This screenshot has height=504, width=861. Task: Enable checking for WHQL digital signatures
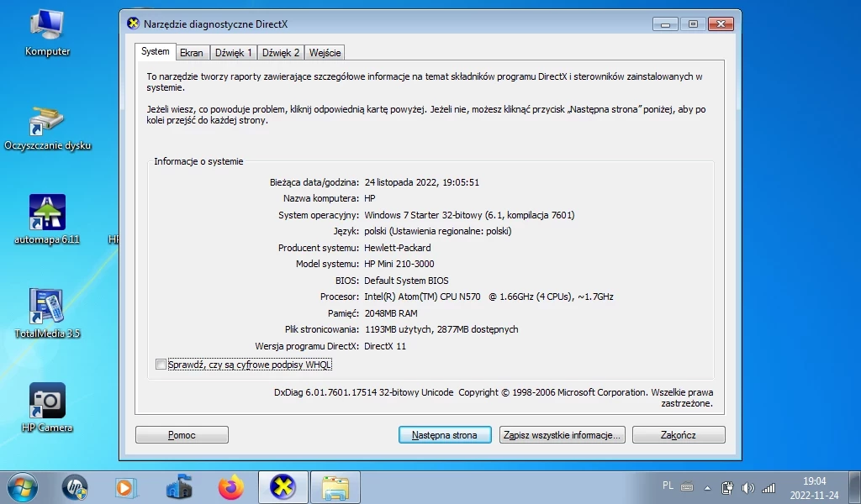161,364
